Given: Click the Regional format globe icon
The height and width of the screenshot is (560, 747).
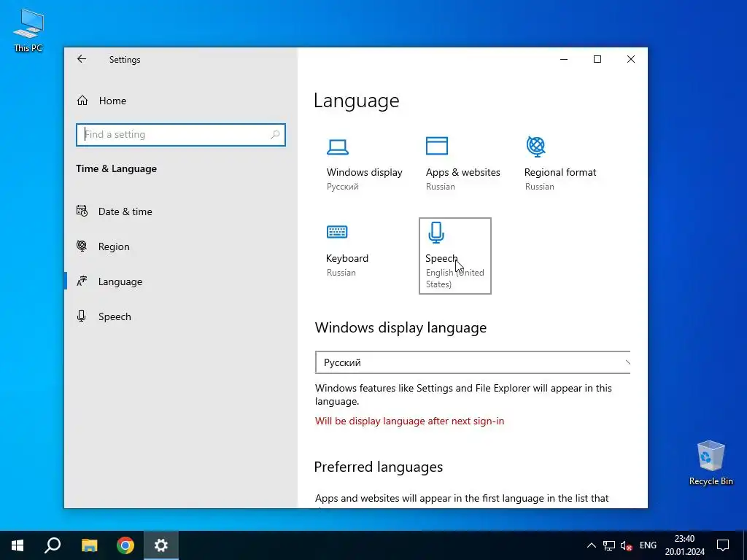Looking at the screenshot, I should tap(535, 146).
